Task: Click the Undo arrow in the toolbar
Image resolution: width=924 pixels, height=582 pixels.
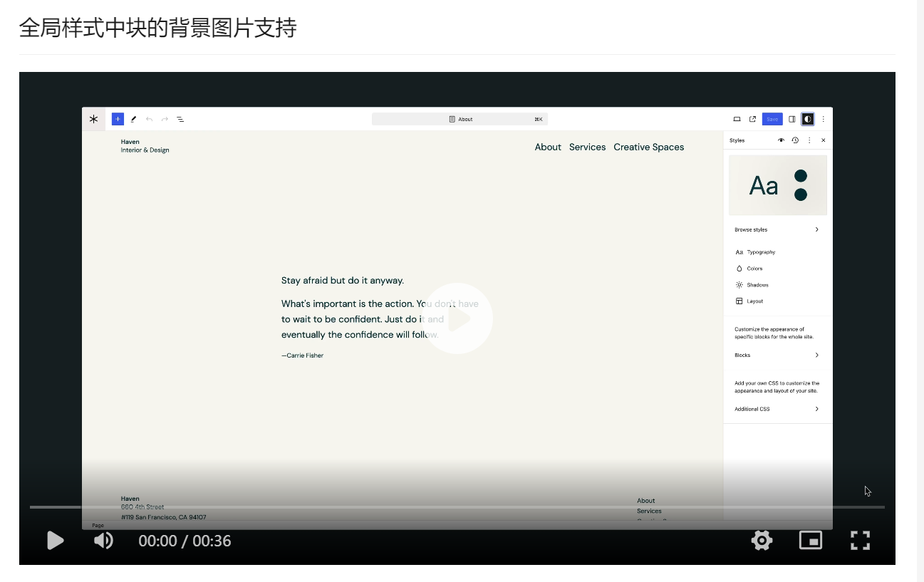Action: point(149,119)
